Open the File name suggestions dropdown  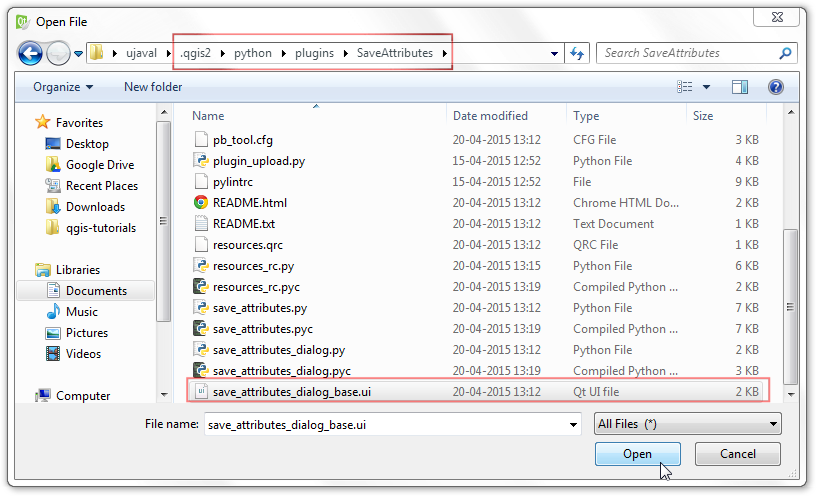[573, 425]
